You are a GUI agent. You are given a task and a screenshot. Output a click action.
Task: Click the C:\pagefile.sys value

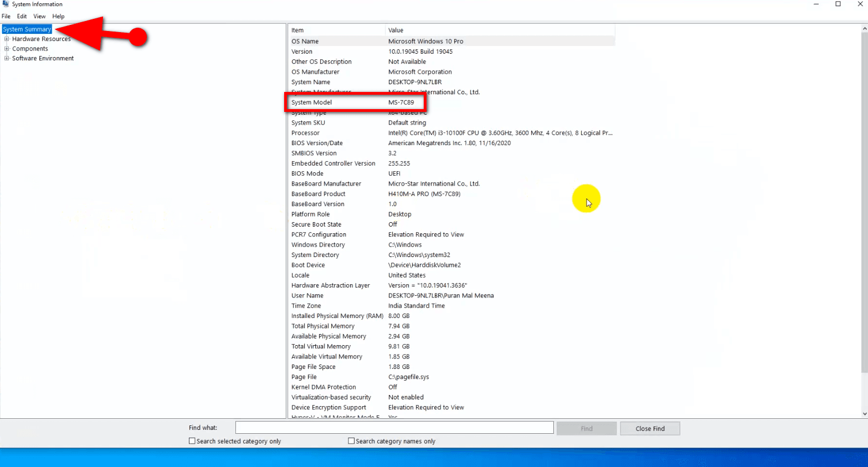coord(408,377)
